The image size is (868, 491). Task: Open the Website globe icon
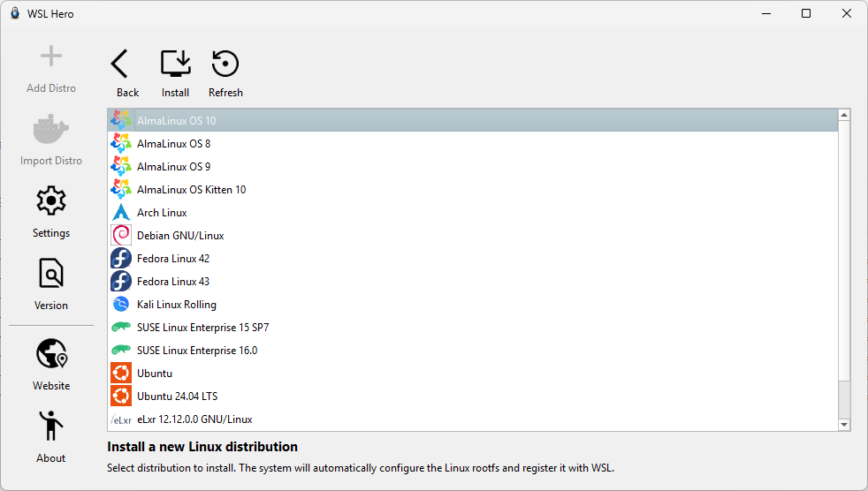51,354
